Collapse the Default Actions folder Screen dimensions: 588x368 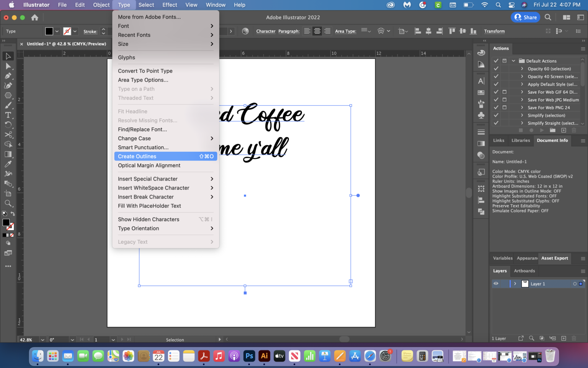click(x=513, y=61)
